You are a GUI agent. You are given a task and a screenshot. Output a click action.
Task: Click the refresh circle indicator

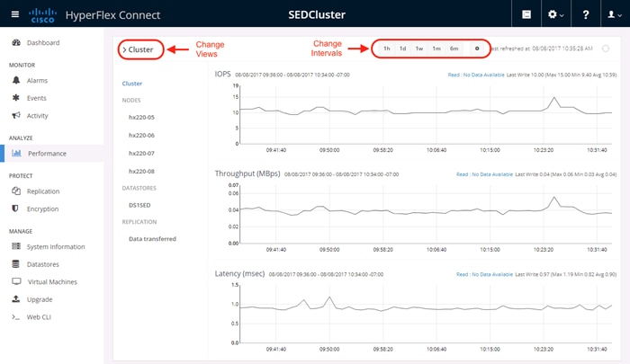[606, 49]
